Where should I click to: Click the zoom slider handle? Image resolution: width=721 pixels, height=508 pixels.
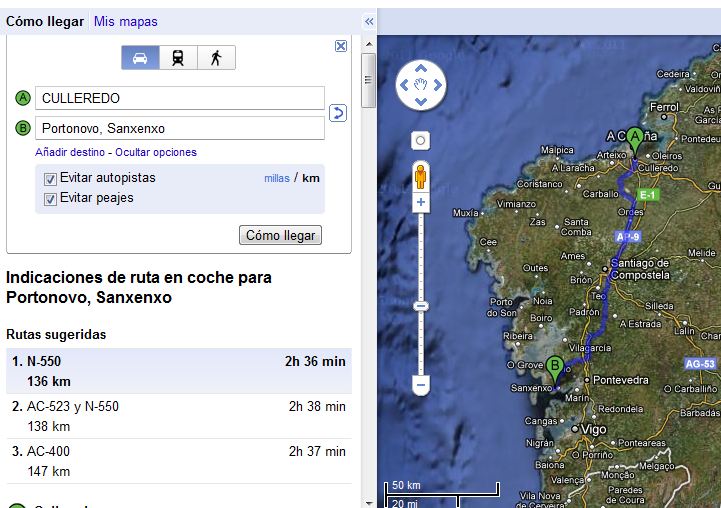(x=420, y=306)
